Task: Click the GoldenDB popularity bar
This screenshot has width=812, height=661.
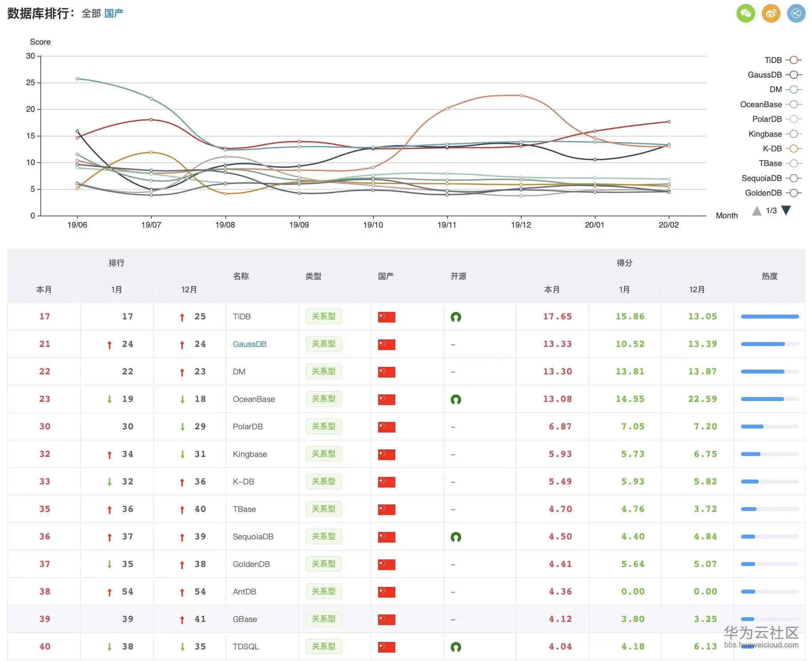Action: (x=770, y=564)
